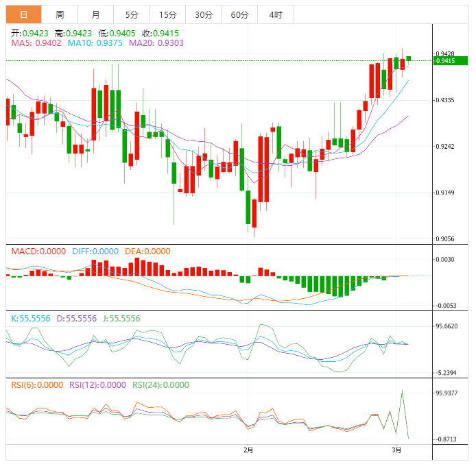Viewport: 476px width, 464px height.
Task: Switch to the 4时 four-hour tab
Action: 275,14
